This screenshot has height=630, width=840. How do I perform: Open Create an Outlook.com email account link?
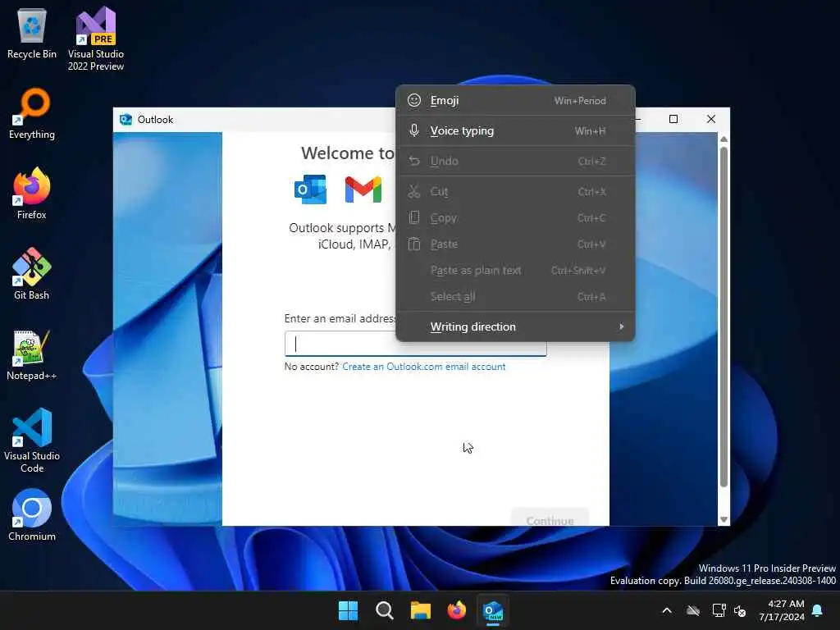point(423,367)
